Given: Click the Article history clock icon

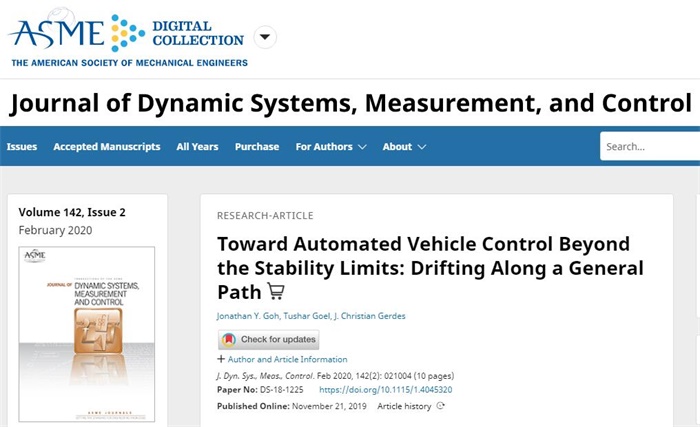Looking at the screenshot, I should point(440,405).
